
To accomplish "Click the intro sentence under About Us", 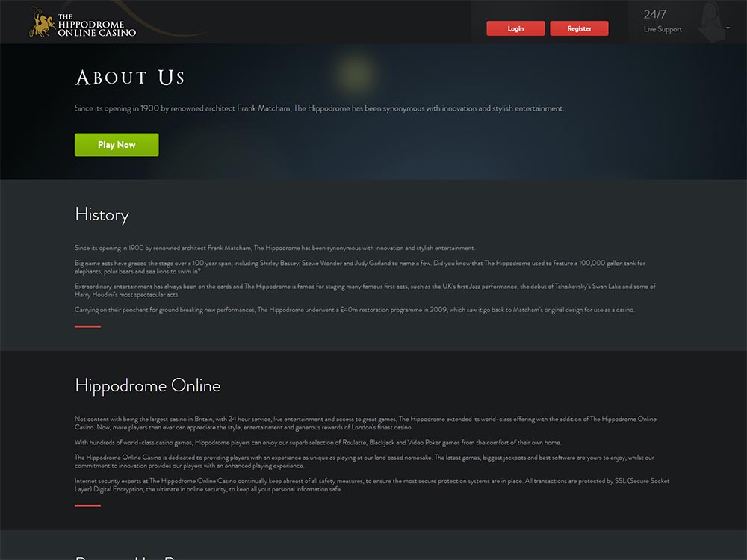I will tap(319, 108).
